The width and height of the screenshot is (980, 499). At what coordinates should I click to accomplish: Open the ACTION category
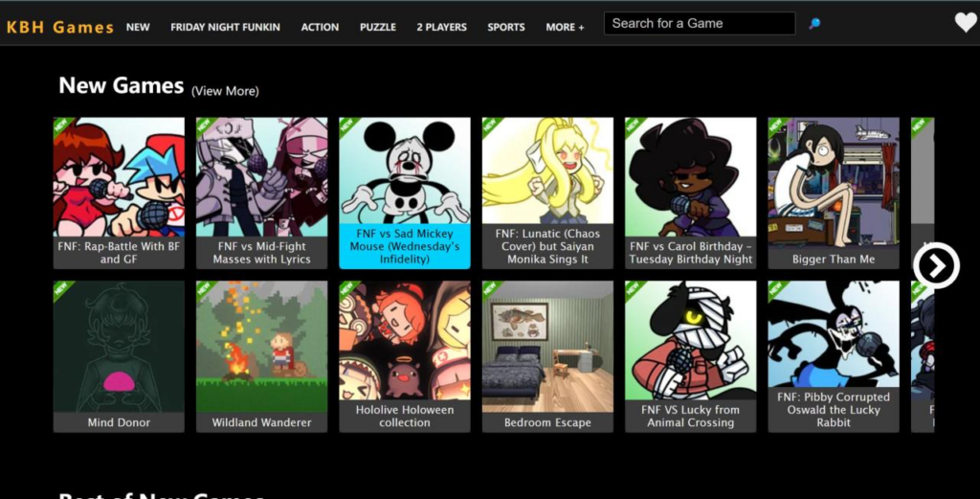pyautogui.click(x=320, y=27)
